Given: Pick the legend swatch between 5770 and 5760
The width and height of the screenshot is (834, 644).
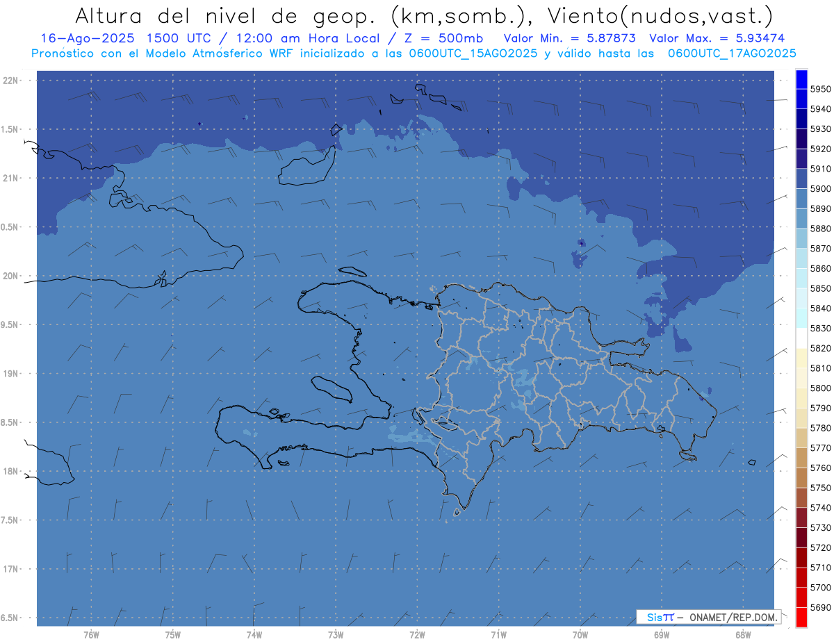Looking at the screenshot, I should click(x=801, y=458).
